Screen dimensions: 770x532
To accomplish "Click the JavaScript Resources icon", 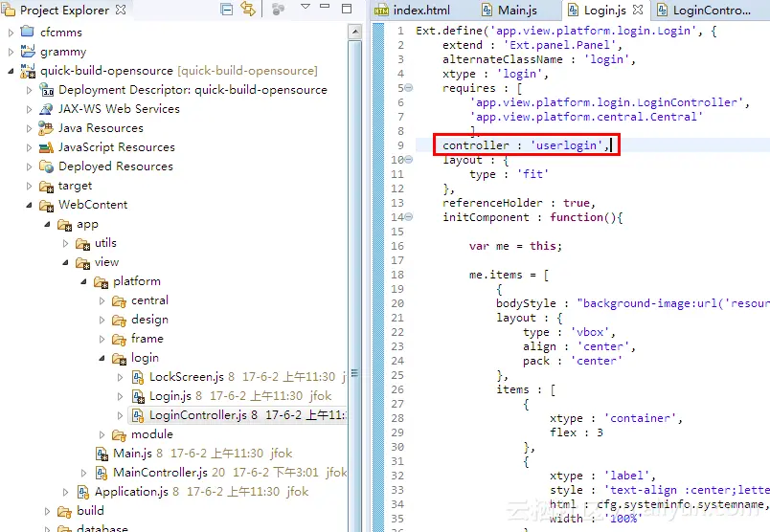I will coord(46,147).
